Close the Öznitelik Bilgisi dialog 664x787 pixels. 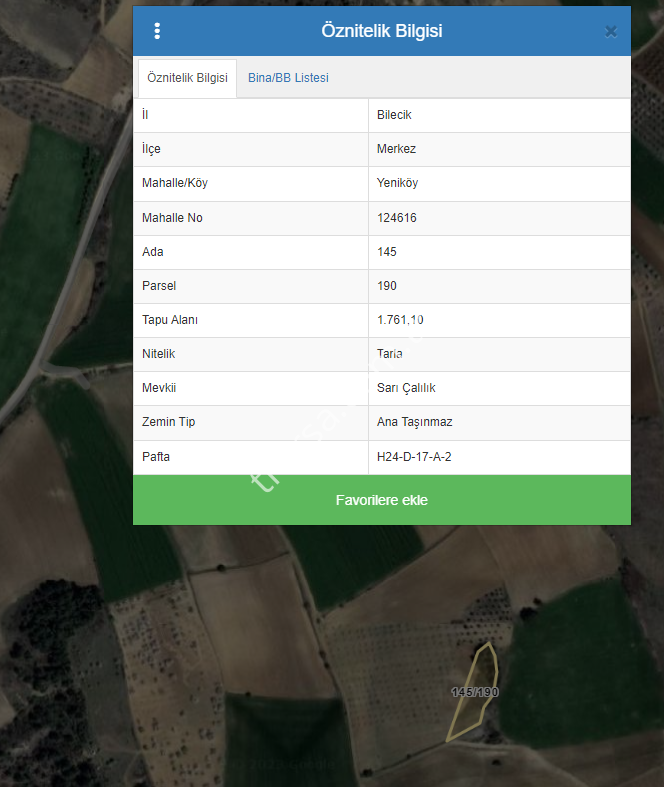point(611,32)
